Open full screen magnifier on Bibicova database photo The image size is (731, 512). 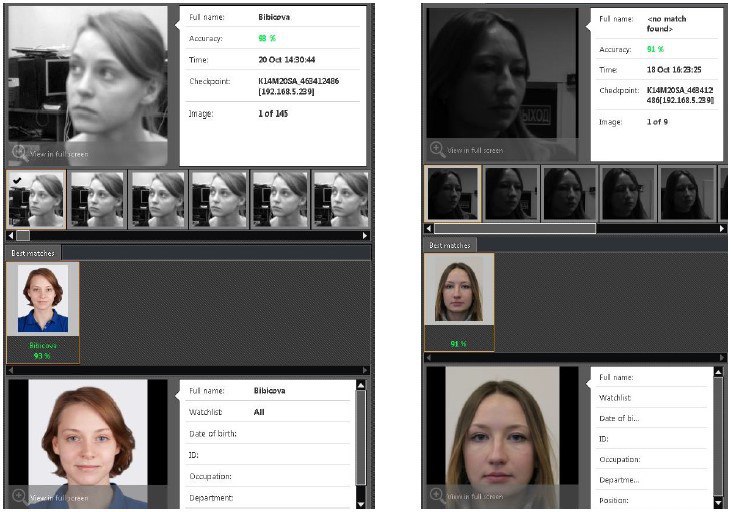(x=20, y=497)
